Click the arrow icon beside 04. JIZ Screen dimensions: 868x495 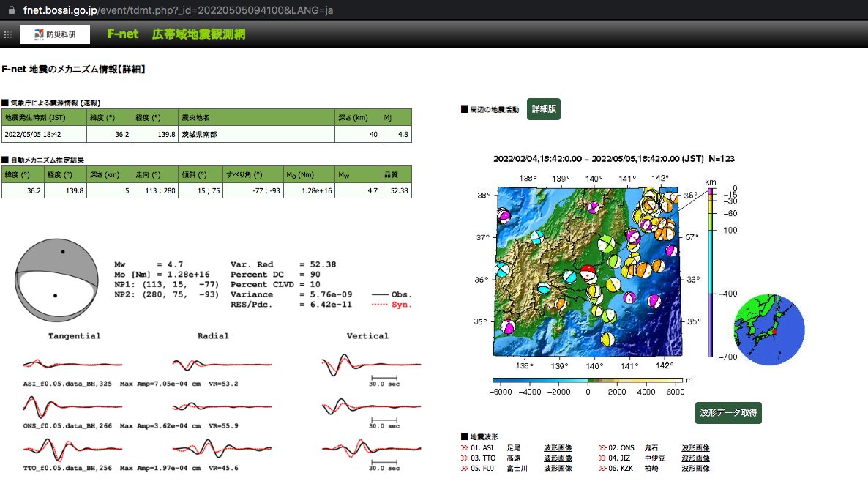point(602,458)
